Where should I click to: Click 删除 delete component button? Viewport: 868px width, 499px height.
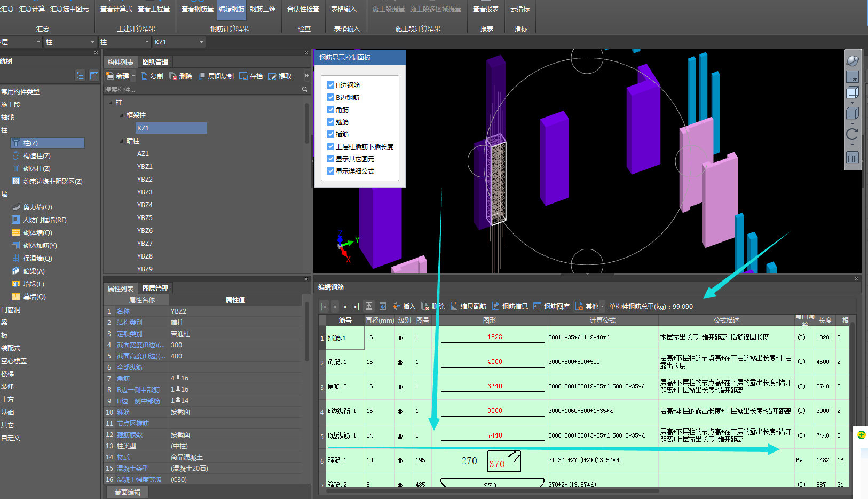tap(181, 76)
